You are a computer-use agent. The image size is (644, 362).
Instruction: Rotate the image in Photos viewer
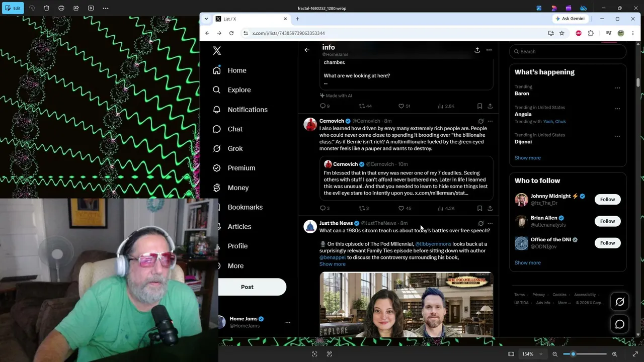tap(32, 8)
